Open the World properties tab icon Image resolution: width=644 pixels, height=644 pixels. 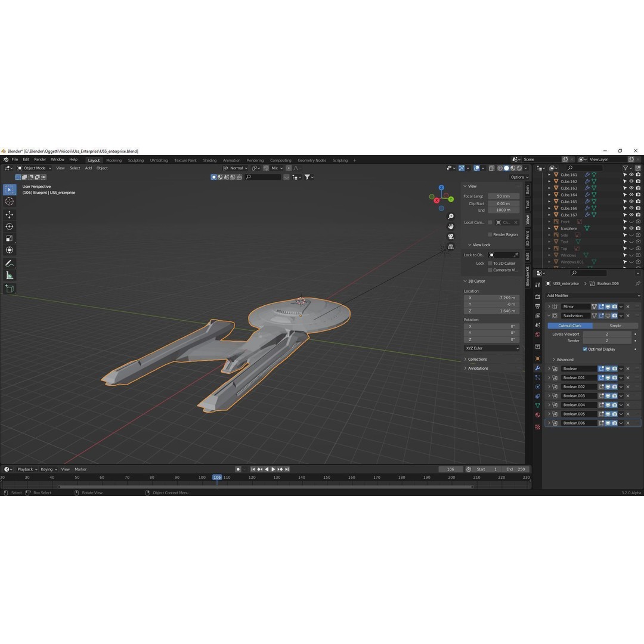538,335
